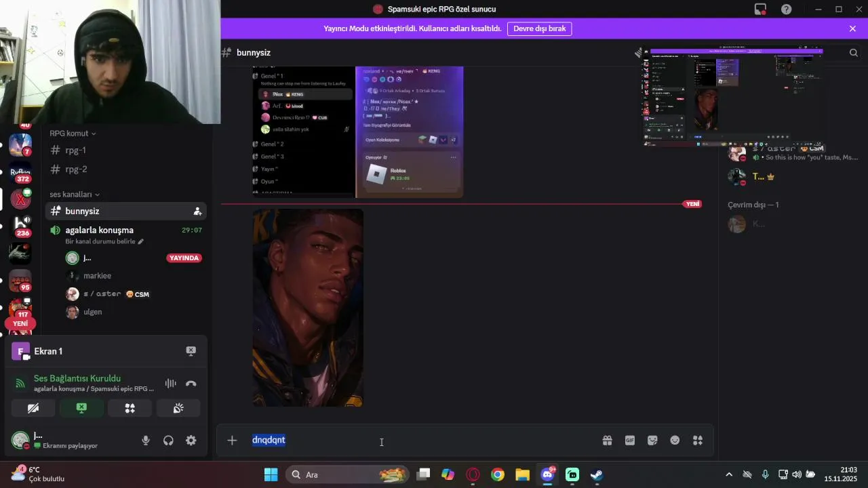Show hidden system tray icons

pos(729,474)
